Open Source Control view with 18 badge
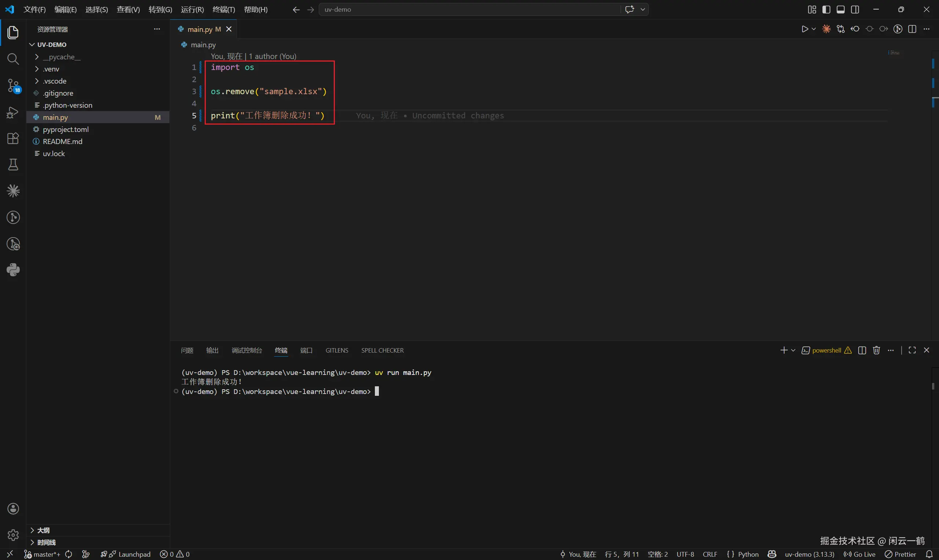939x560 pixels. pyautogui.click(x=13, y=86)
